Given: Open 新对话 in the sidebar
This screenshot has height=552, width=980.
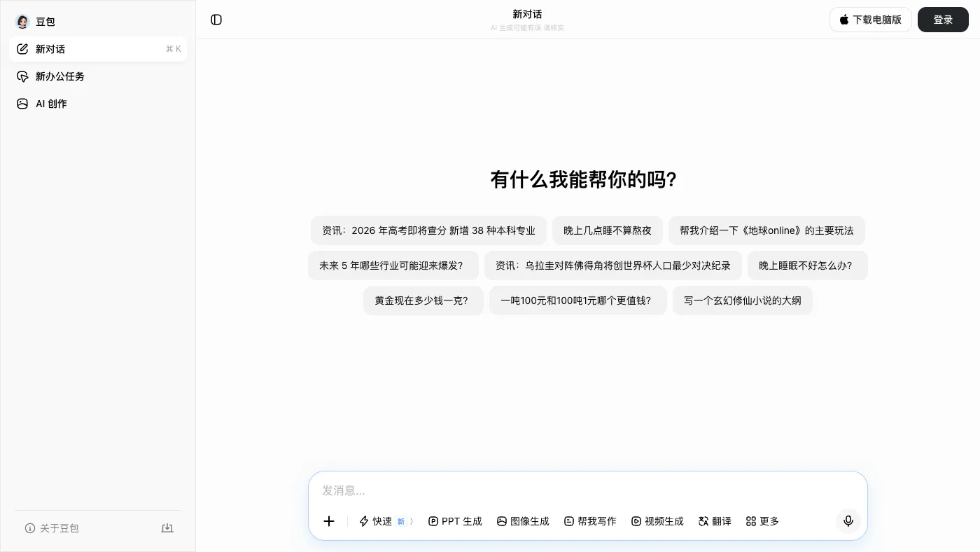Looking at the screenshot, I should coord(98,49).
